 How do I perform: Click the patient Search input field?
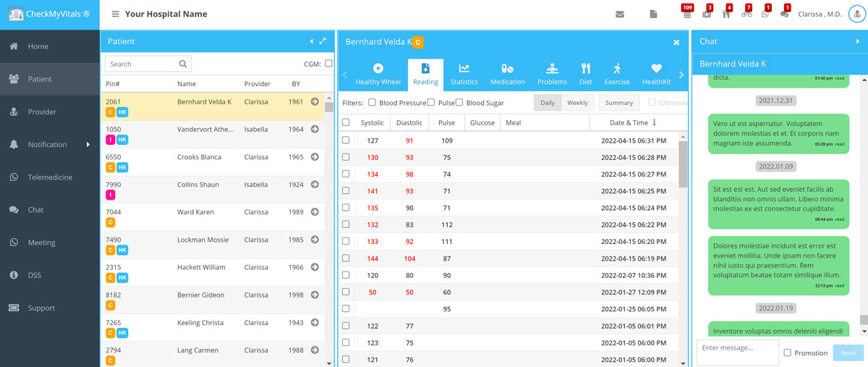pyautogui.click(x=142, y=64)
